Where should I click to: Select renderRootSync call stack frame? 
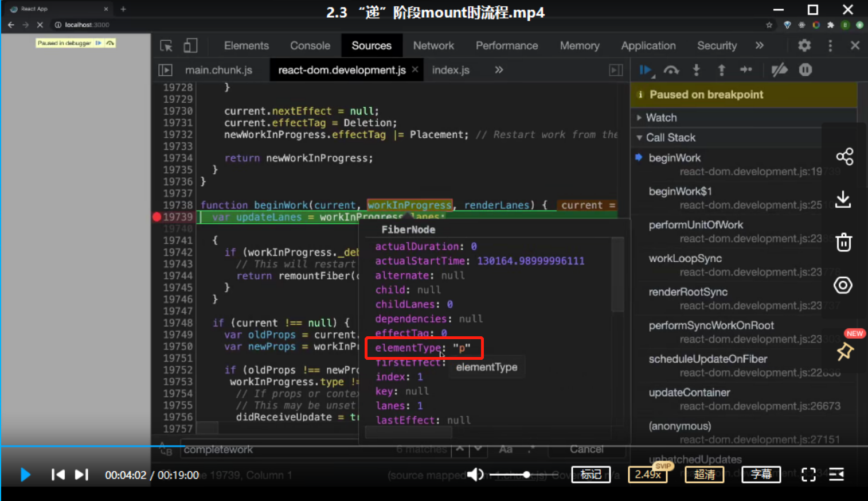click(x=688, y=292)
